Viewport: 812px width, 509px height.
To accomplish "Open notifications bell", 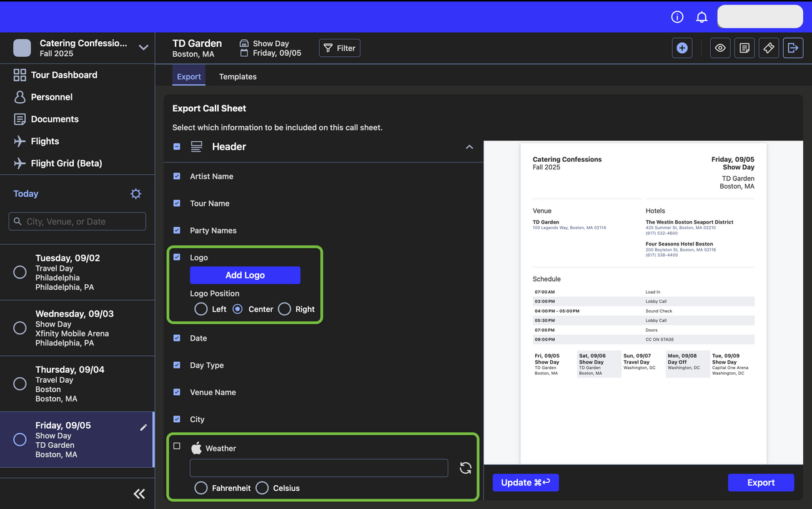I will (x=701, y=17).
